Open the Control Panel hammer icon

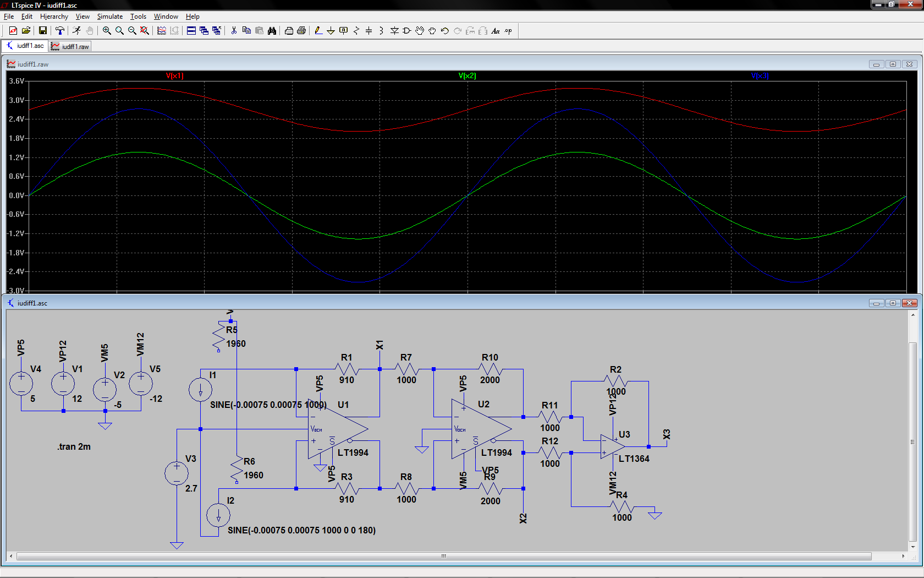click(x=59, y=31)
